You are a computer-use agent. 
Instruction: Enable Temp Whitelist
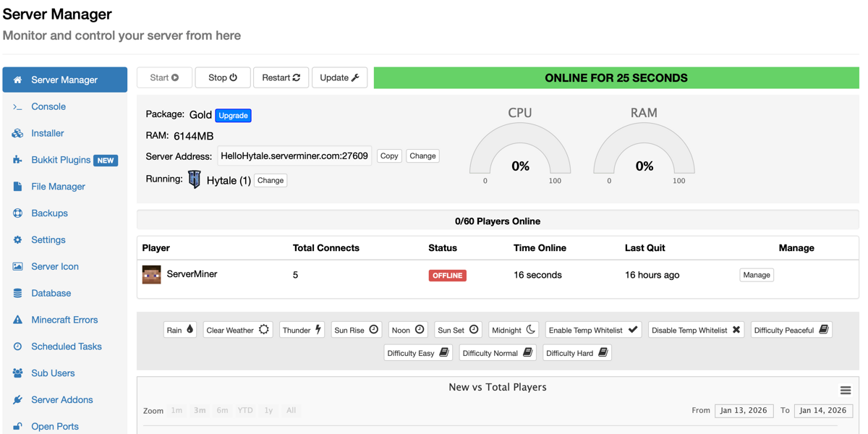(x=592, y=330)
